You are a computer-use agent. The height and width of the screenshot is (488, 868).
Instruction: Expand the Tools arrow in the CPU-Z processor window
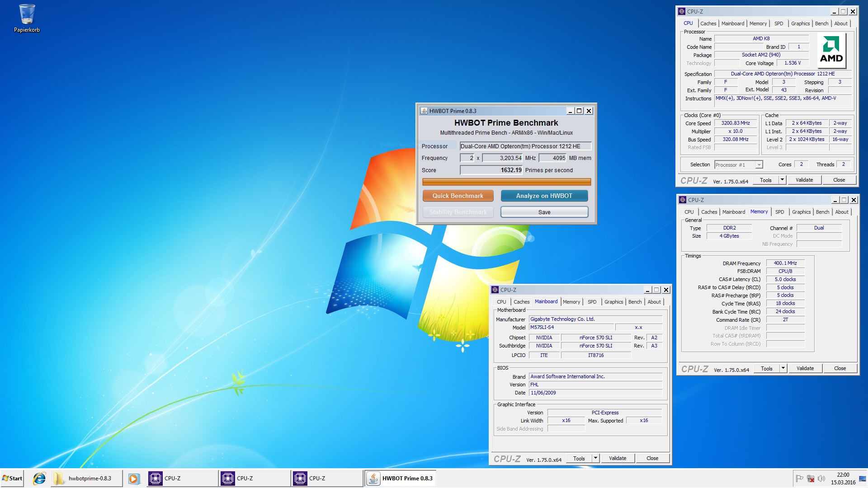782,180
